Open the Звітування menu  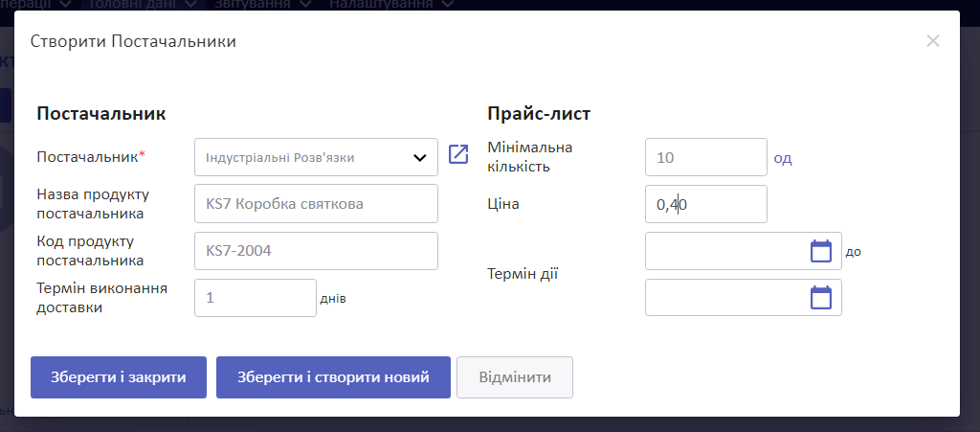tap(263, 4)
